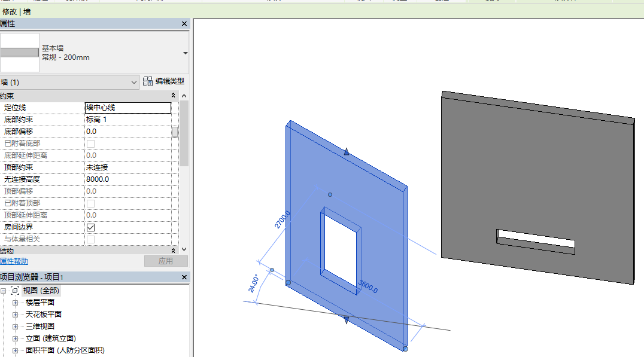The image size is (644, 357).
Task: Click the wall type preview thumbnail
Action: click(20, 53)
